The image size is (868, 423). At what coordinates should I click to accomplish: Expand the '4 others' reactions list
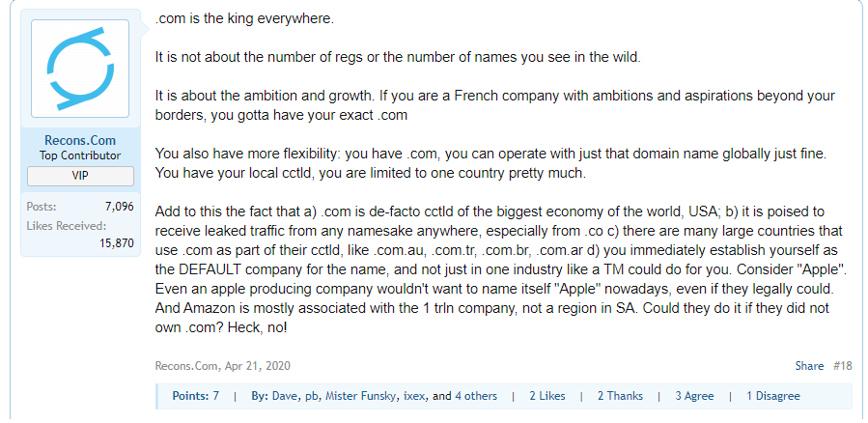click(x=476, y=396)
